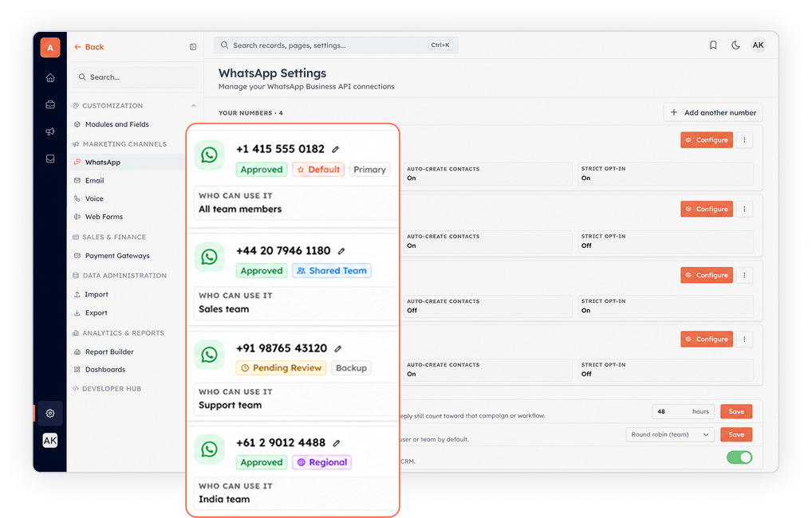Collapse the Customization section chevron

(x=194, y=105)
